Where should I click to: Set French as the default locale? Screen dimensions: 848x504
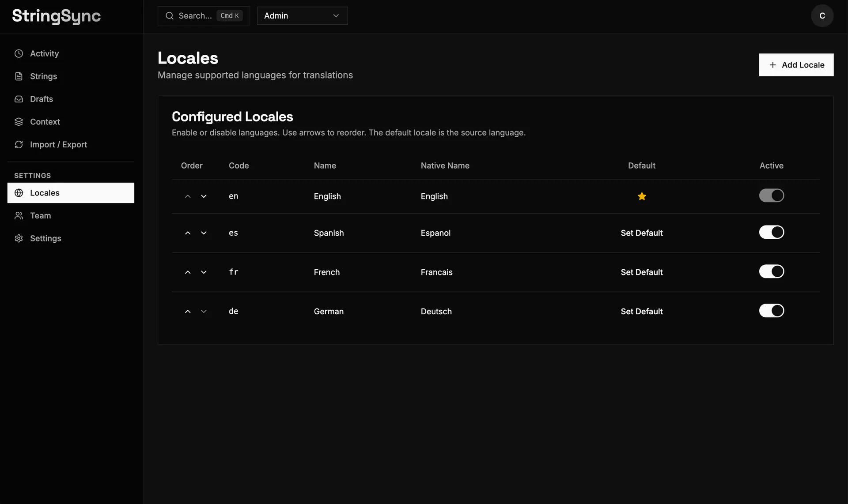[x=642, y=272]
